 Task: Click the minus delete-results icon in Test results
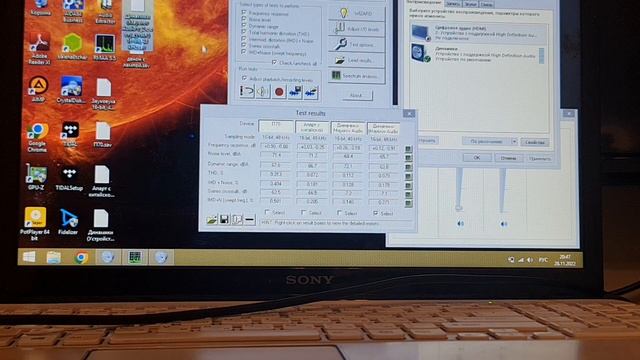pos(249,220)
